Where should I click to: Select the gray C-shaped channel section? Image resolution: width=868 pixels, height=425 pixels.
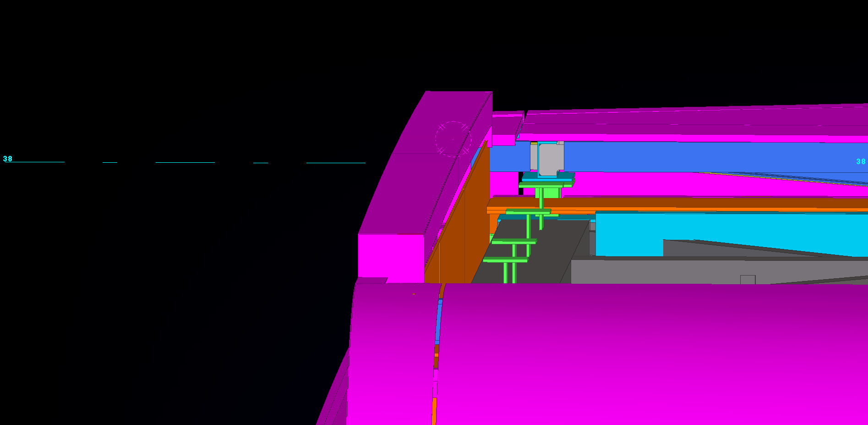click(548, 159)
